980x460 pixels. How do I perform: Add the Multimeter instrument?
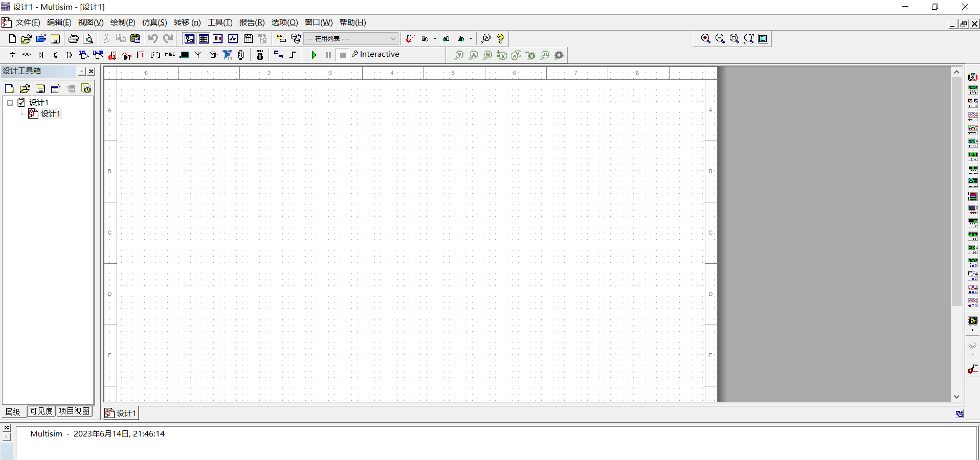(973, 77)
